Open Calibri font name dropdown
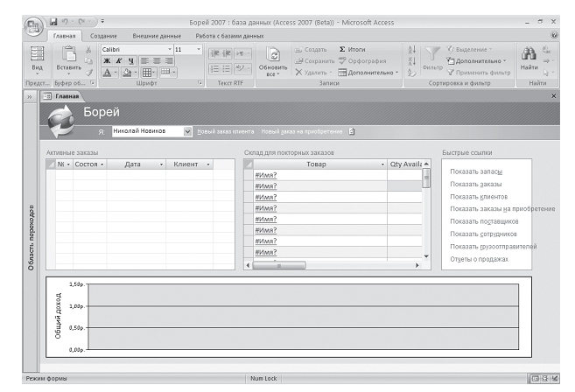Viewport: 575px width, 392px height. pyautogui.click(x=170, y=49)
